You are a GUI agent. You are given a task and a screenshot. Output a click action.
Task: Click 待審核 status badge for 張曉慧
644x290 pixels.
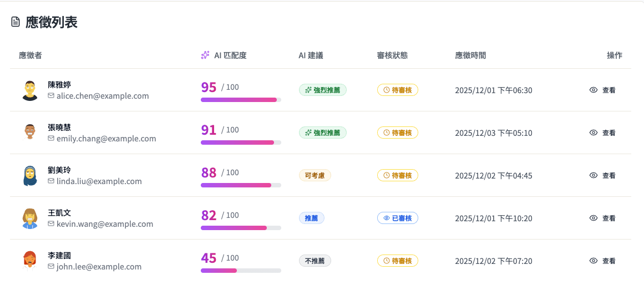pyautogui.click(x=398, y=133)
